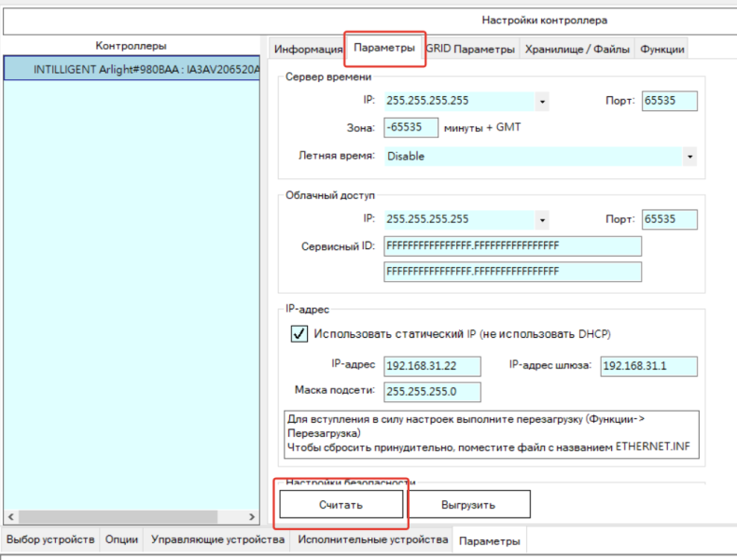Click the reboot instructions text box
This screenshot has width=737, height=560.
tap(492, 434)
